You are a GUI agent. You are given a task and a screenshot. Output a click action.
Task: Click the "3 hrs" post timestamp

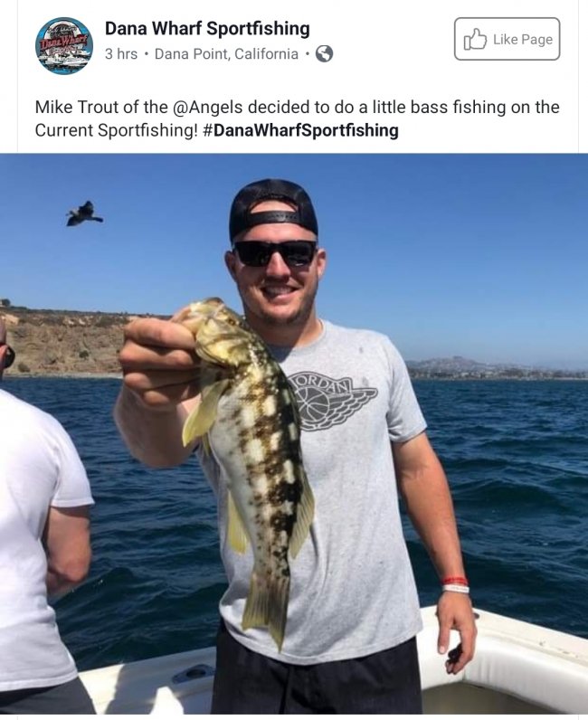click(x=121, y=54)
